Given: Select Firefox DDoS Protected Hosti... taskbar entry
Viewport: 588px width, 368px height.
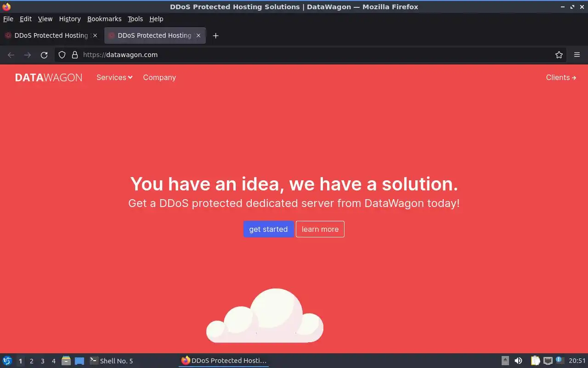Looking at the screenshot, I should pos(224,361).
